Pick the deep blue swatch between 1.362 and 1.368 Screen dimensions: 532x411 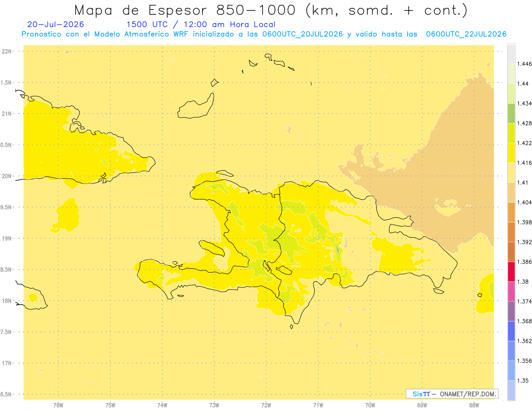(x=511, y=331)
